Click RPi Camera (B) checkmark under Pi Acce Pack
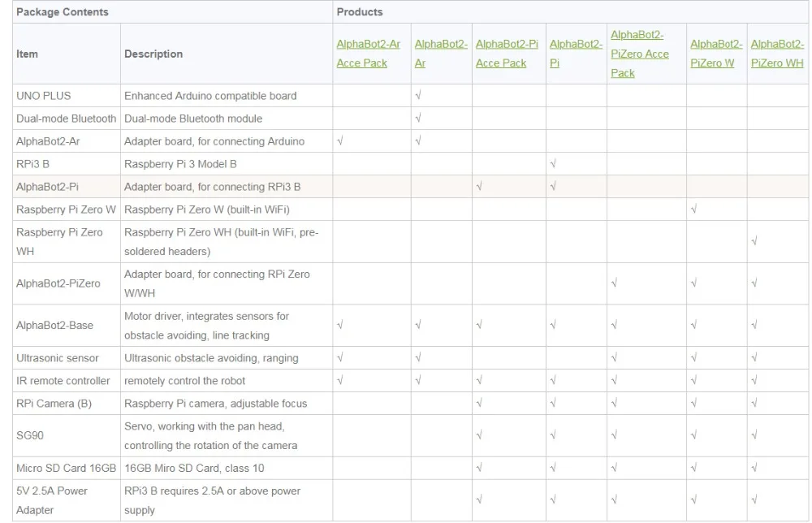Screen dimensions: 812x523 click(x=479, y=404)
